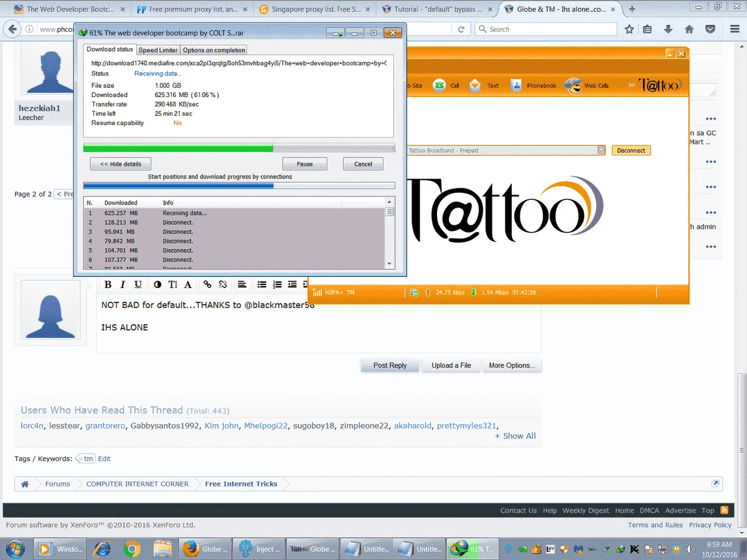Open the Phonebook icon in Tattoo window

[515, 85]
